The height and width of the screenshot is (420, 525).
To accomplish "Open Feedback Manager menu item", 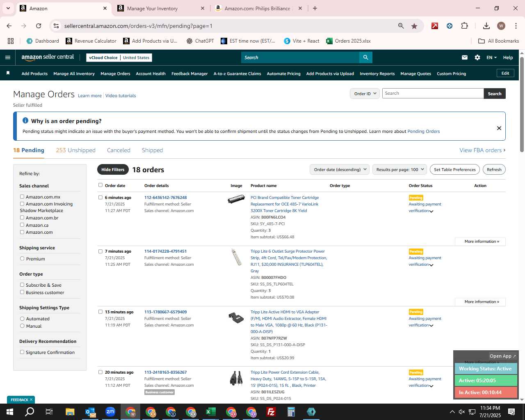I will coord(189,74).
